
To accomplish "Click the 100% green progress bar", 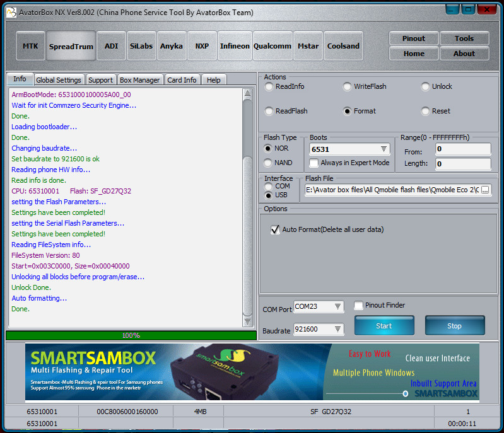I will (131, 335).
